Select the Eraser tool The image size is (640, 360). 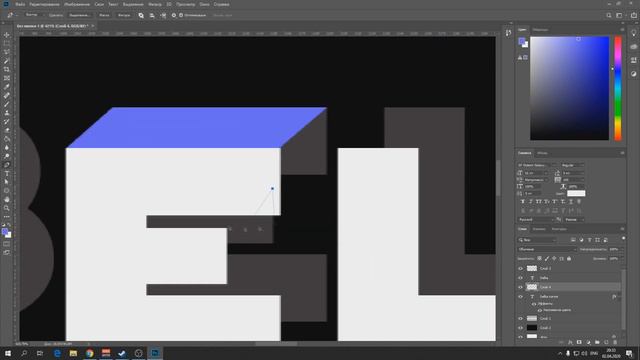[x=7, y=130]
